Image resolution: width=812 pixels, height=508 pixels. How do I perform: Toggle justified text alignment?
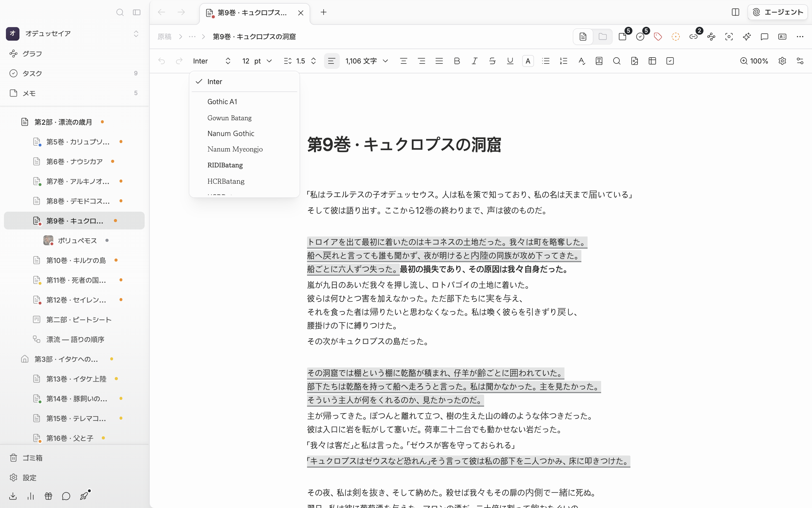439,61
